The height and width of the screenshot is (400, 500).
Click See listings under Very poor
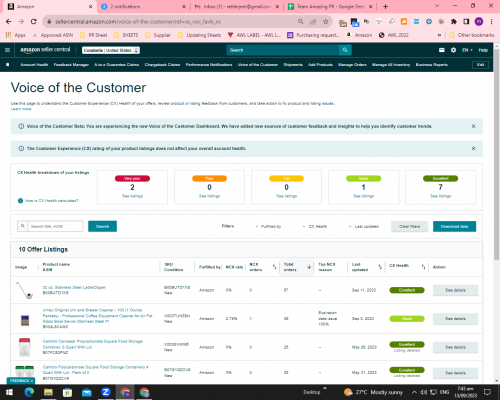(x=132, y=196)
